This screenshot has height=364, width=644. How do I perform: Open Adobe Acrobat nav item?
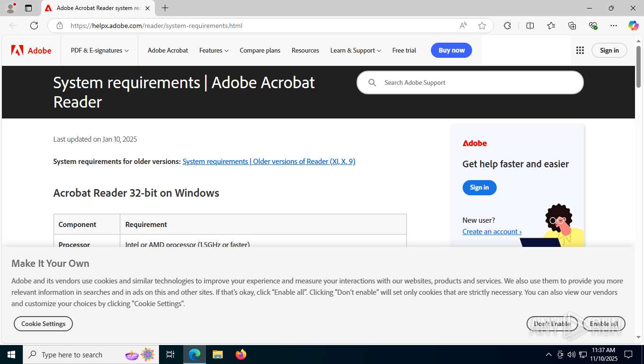tap(168, 50)
